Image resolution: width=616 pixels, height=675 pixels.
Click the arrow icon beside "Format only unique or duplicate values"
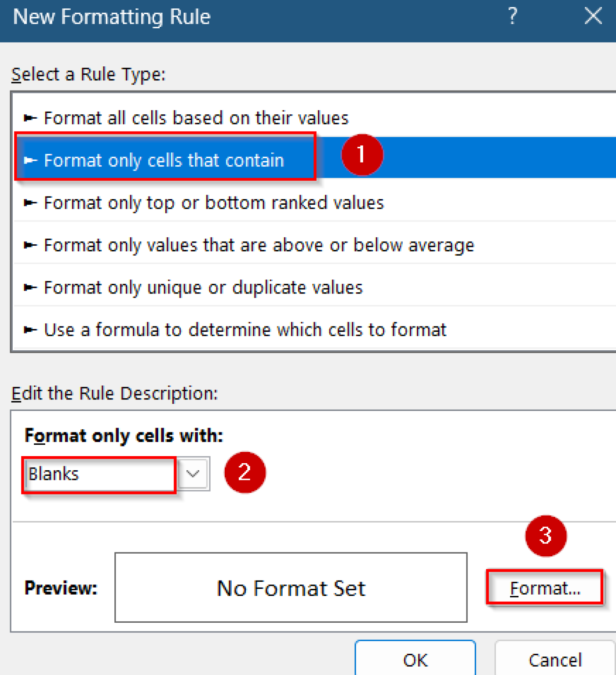pos(30,287)
